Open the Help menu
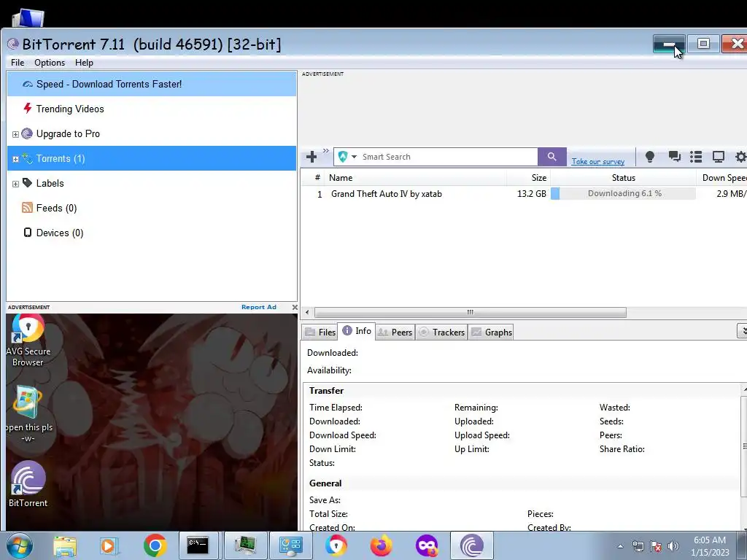747x560 pixels. pyautogui.click(x=84, y=63)
